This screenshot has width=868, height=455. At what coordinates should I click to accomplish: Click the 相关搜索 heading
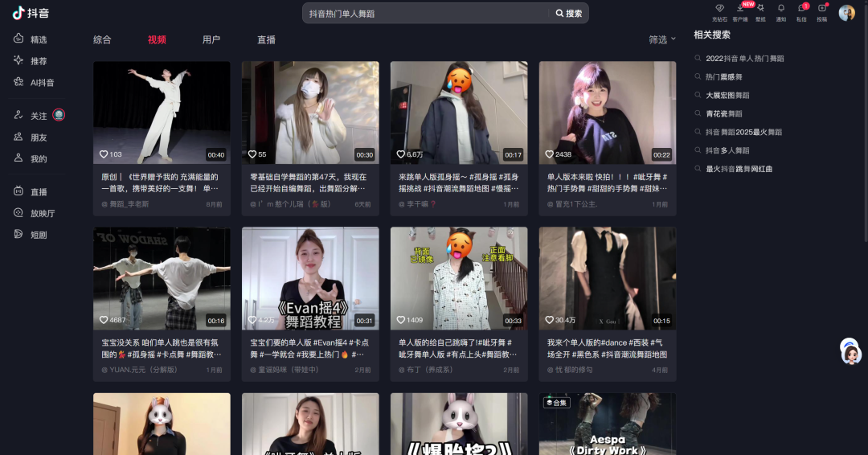pos(712,35)
